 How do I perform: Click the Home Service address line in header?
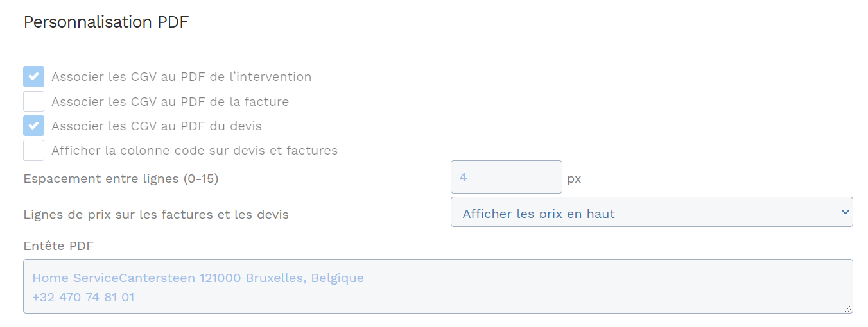(198, 278)
